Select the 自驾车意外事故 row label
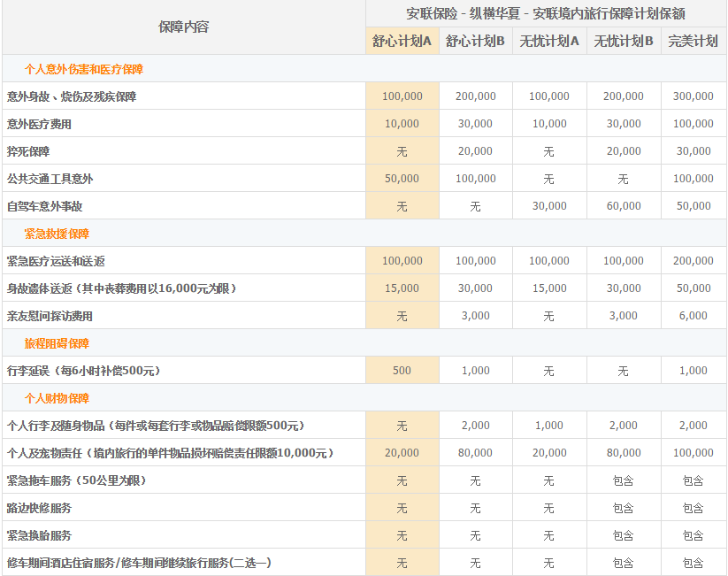The width and height of the screenshot is (728, 576). point(44,206)
